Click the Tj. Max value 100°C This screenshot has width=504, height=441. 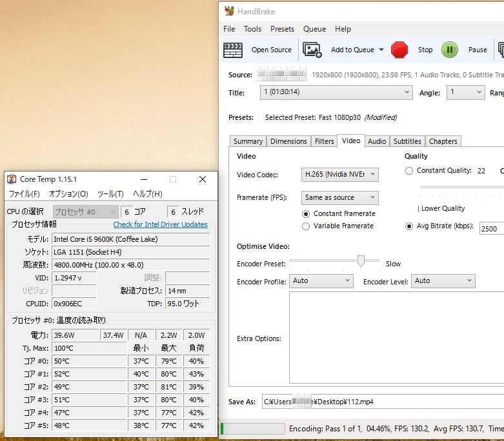pos(89,348)
